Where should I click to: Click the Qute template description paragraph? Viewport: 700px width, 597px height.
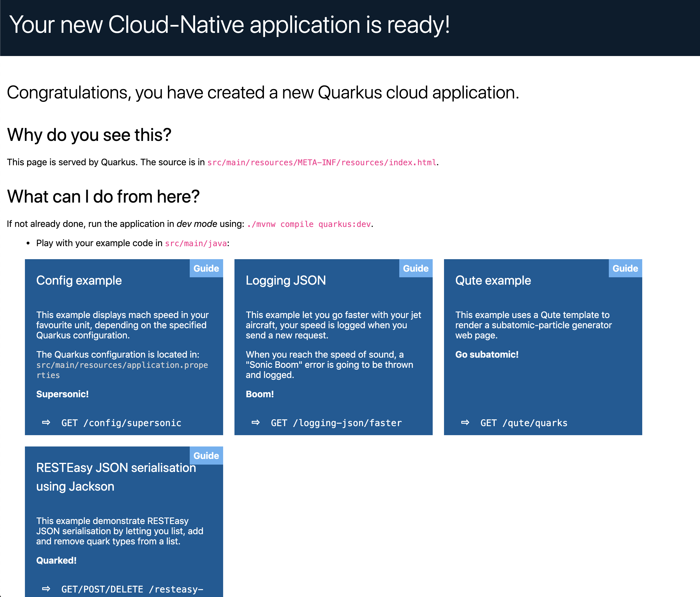click(x=533, y=325)
